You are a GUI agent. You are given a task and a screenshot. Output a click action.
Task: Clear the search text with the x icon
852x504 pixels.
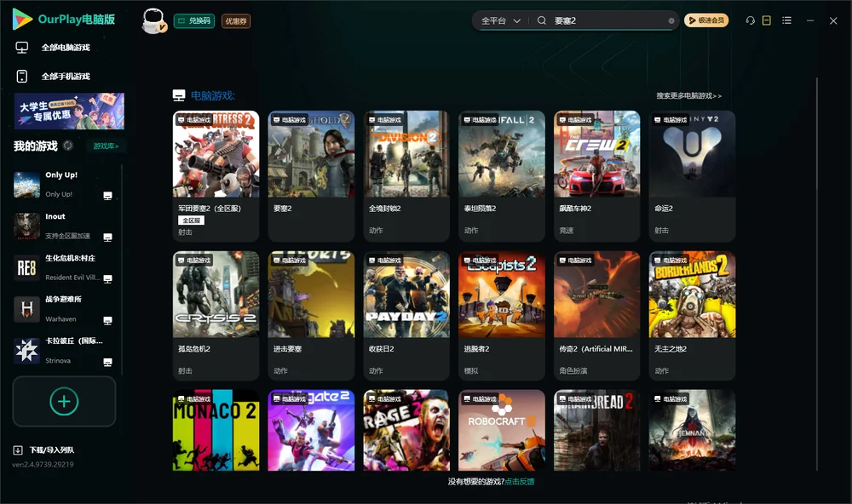(x=671, y=20)
